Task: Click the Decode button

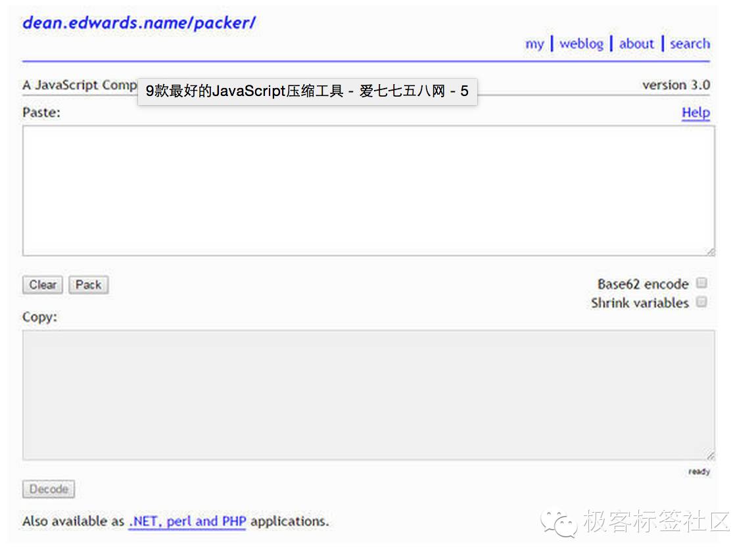Action: (x=48, y=489)
